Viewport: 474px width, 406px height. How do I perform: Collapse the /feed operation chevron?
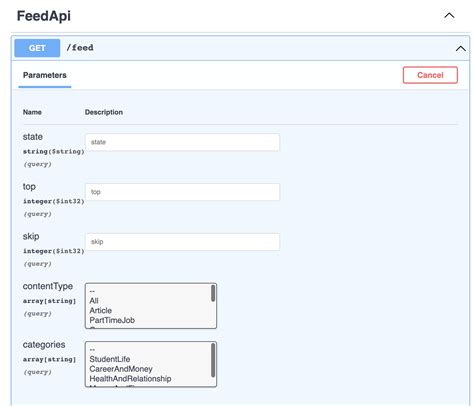tap(461, 49)
